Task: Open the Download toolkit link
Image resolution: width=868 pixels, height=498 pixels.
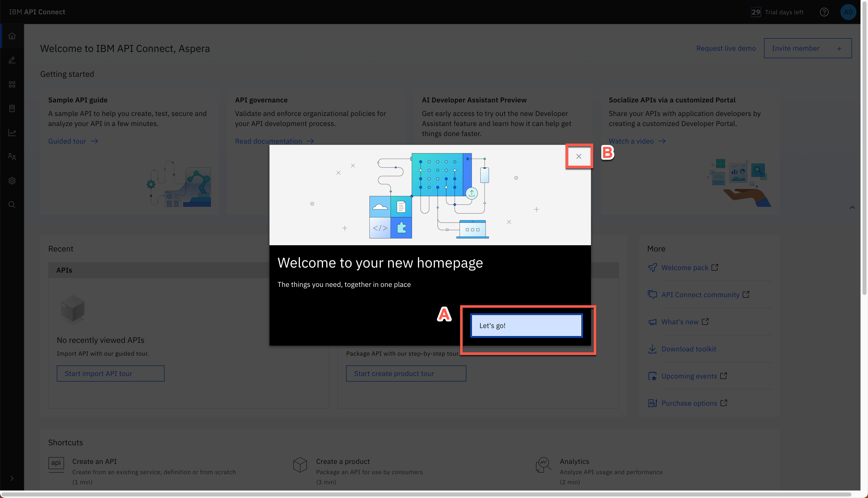Action: pos(688,349)
